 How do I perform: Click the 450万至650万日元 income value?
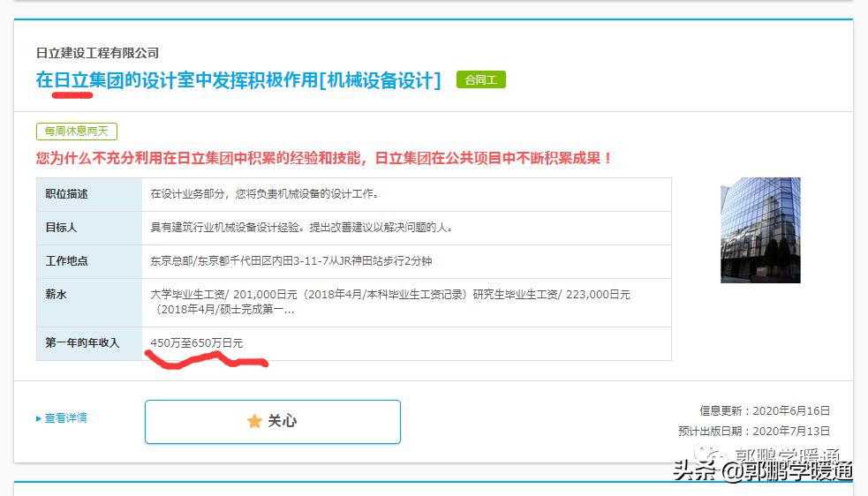pyautogui.click(x=197, y=343)
